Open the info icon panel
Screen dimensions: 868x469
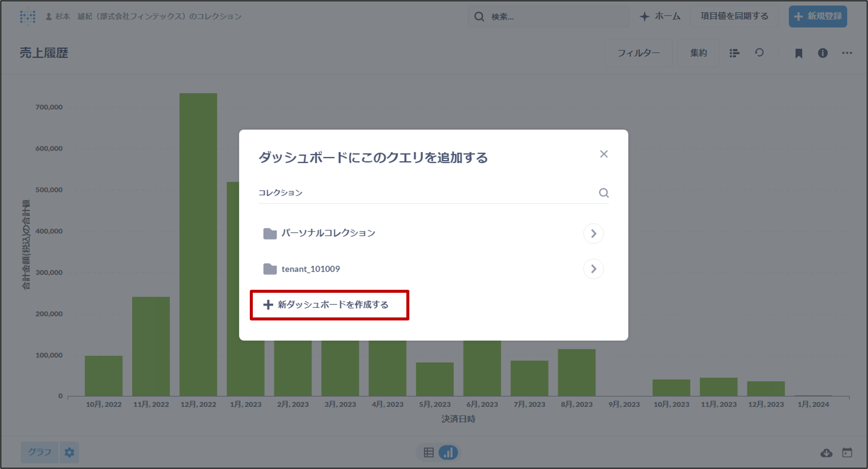point(822,53)
